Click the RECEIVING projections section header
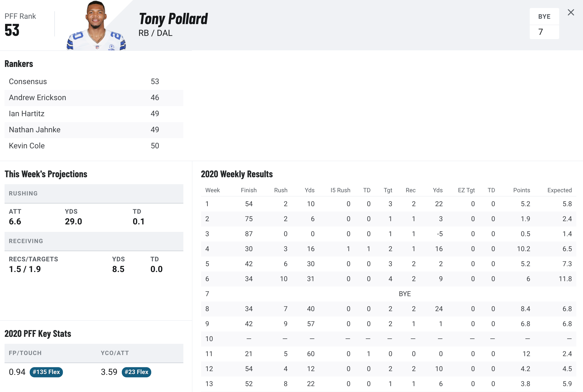The width and height of the screenshot is (583, 392). [x=94, y=241]
